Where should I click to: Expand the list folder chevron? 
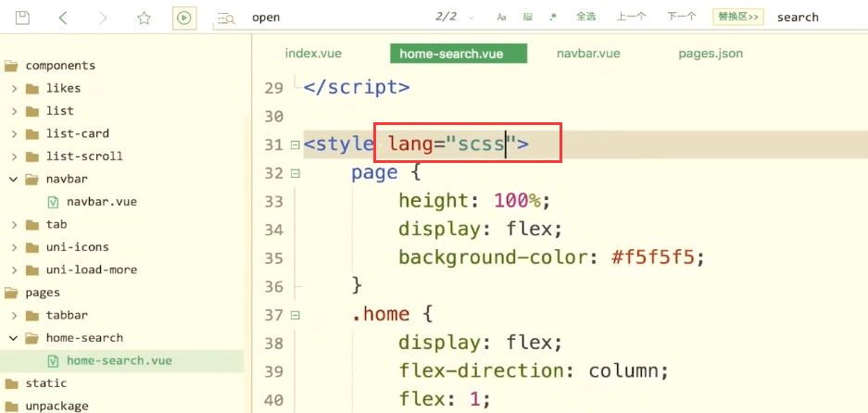tap(15, 111)
